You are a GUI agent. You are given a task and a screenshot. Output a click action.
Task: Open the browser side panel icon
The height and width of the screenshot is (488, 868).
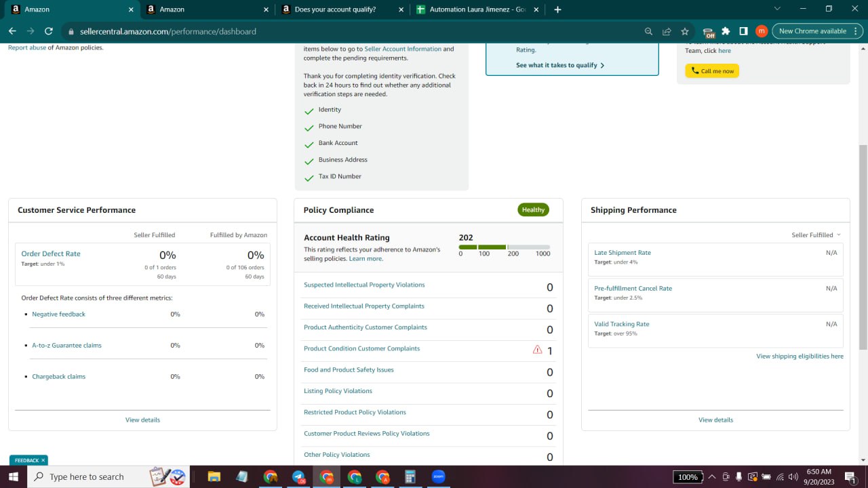(743, 31)
